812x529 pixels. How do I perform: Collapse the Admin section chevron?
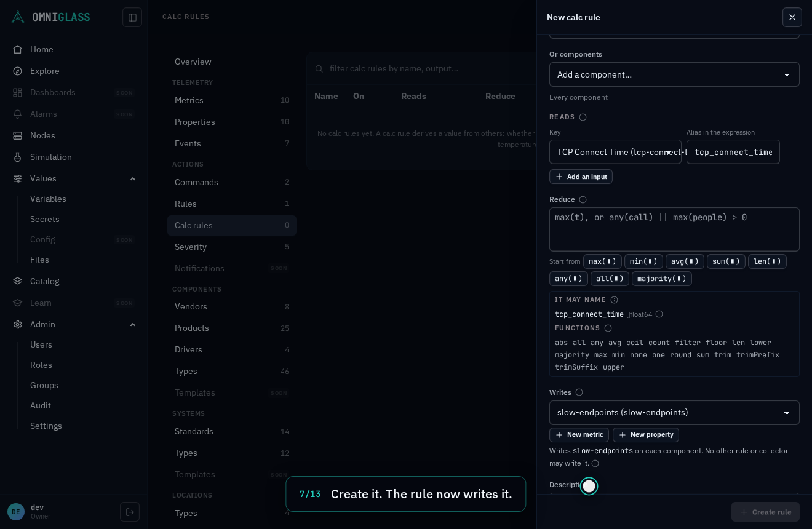[133, 325]
